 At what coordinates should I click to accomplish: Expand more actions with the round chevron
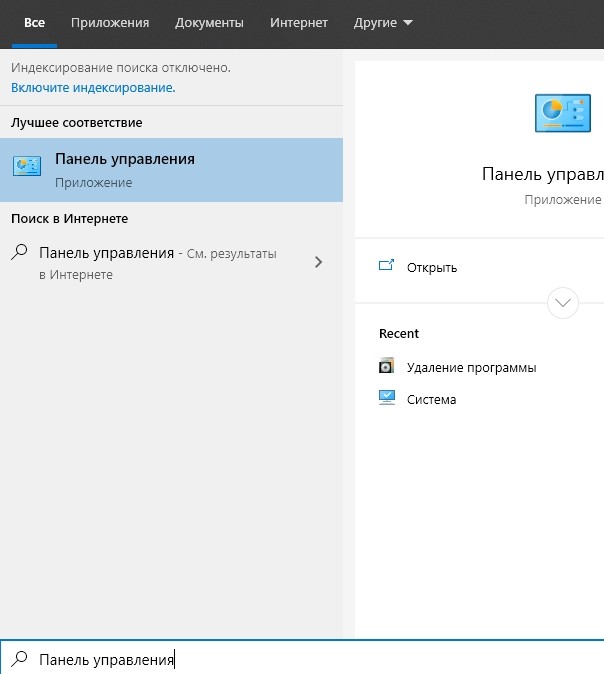(563, 303)
